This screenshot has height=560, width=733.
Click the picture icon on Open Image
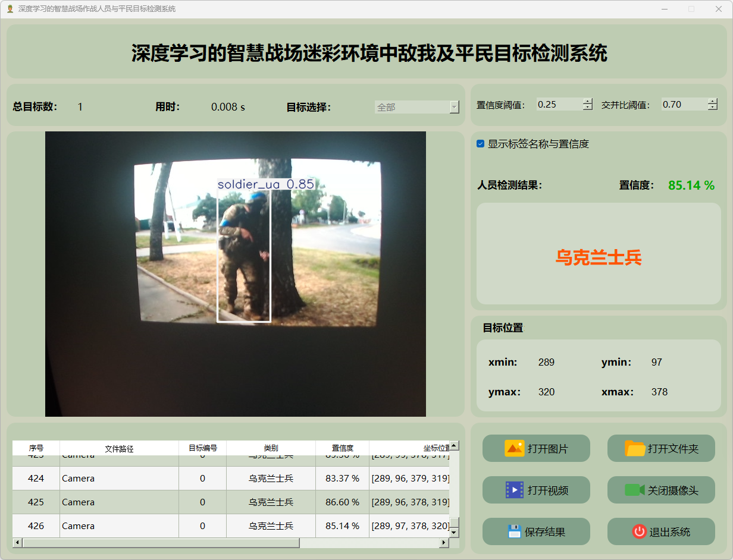coord(514,448)
